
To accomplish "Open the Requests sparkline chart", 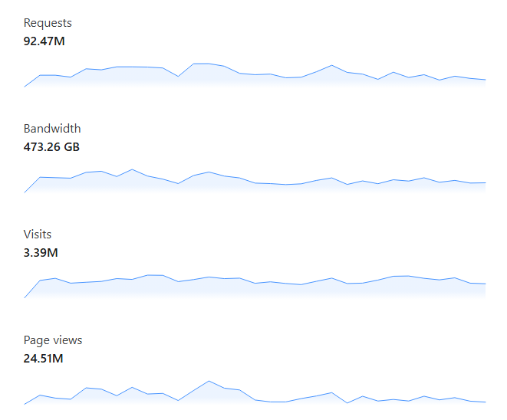I will (255, 75).
